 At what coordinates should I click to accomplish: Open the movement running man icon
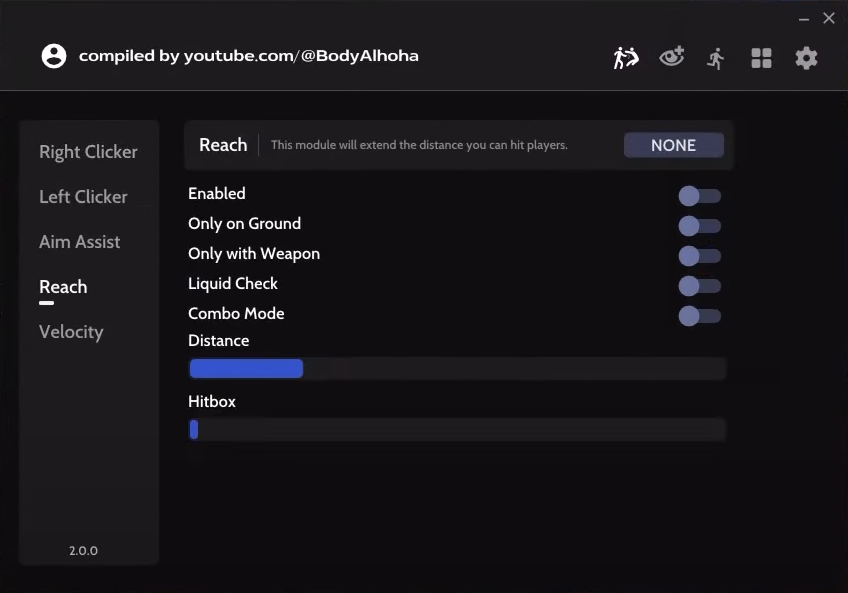[x=716, y=58]
